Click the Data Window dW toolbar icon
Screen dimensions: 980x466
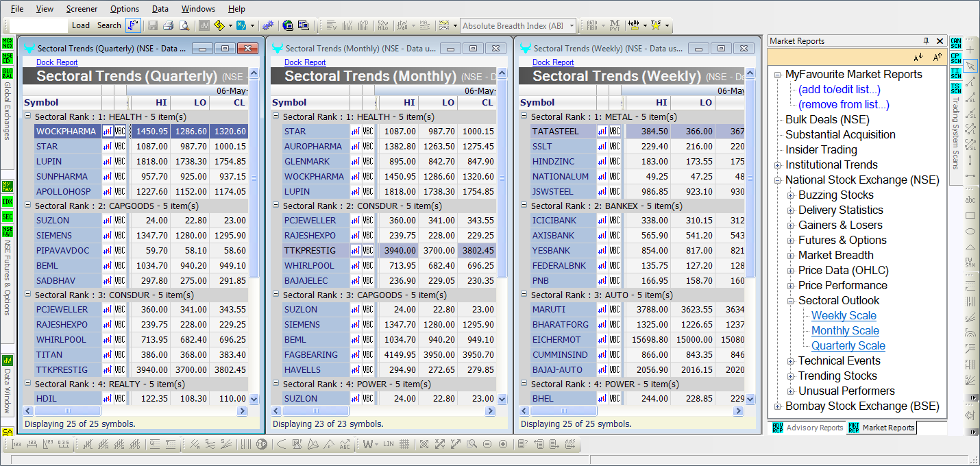pos(204,25)
